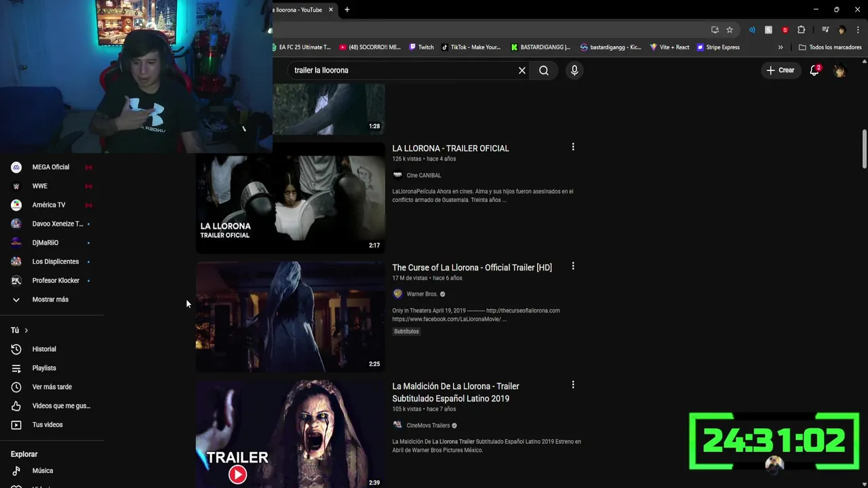Open options menu for LA LLORONA - TRAILER OFICIAL
The width and height of the screenshot is (868, 488).
tap(573, 147)
